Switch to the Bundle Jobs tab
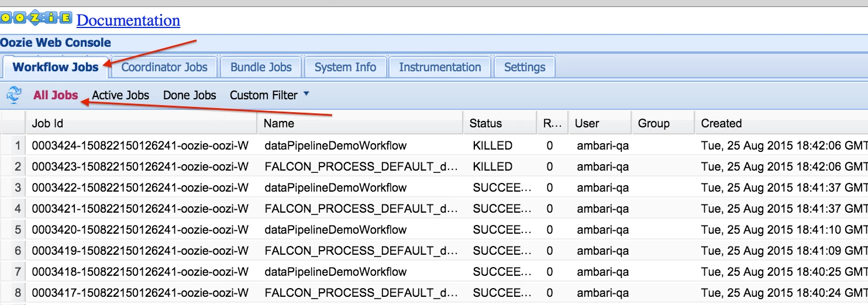868x305 pixels. tap(261, 67)
